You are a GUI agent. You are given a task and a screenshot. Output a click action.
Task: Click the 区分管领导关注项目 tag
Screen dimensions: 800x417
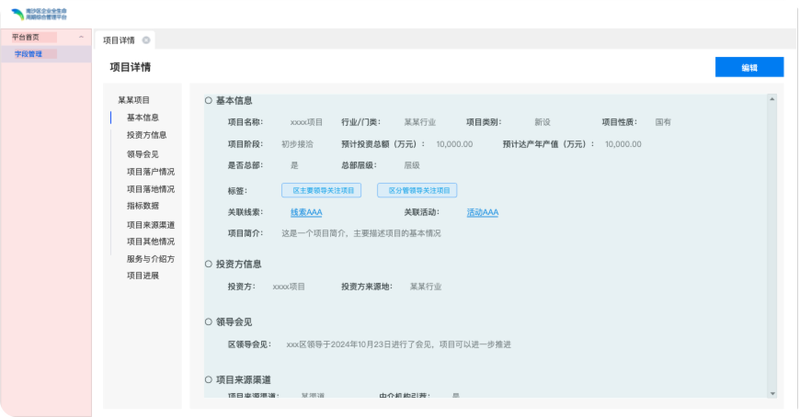(x=417, y=190)
